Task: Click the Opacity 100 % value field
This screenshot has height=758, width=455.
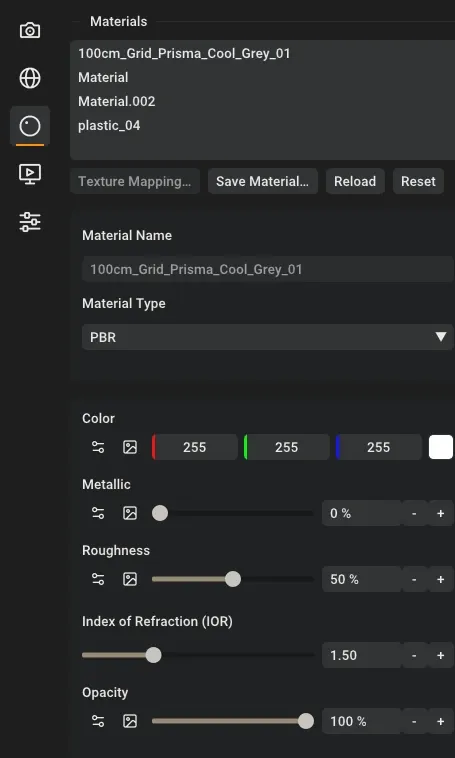Action: (x=362, y=721)
